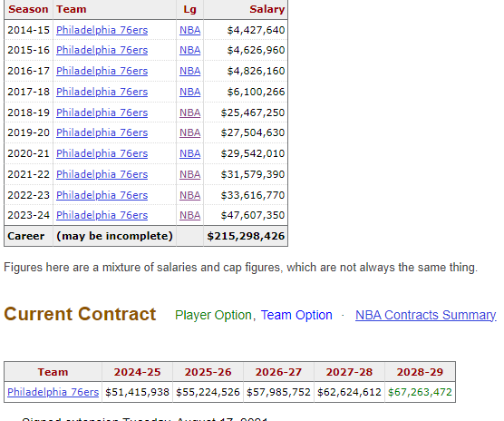Open Philadelphia 76ers link in Current Contract table
Viewport: 504px width, 421px height.
point(53,392)
